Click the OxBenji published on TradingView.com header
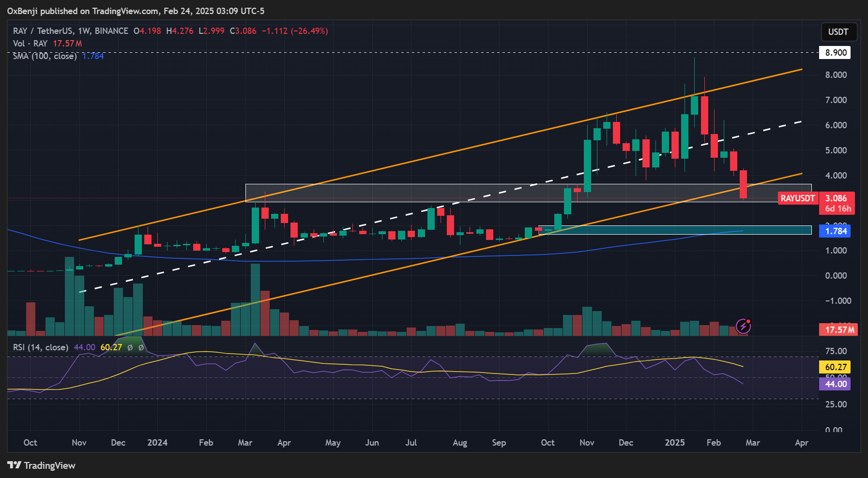Viewport: 868px width, 478px height. click(x=136, y=11)
